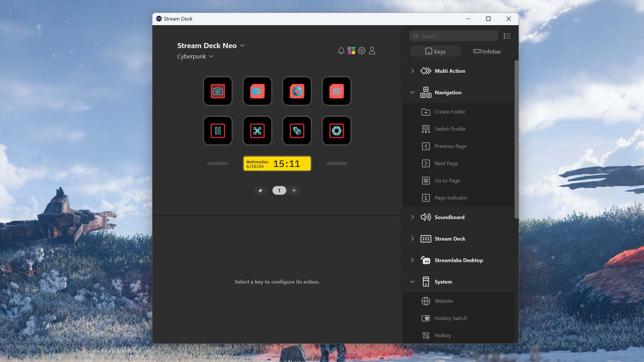This screenshot has height=362, width=644.
Task: Click the left touch point bar
Action: pyautogui.click(x=218, y=164)
